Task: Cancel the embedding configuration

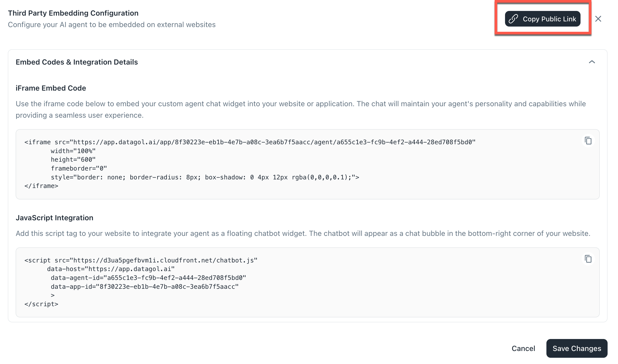Action: coord(523,348)
